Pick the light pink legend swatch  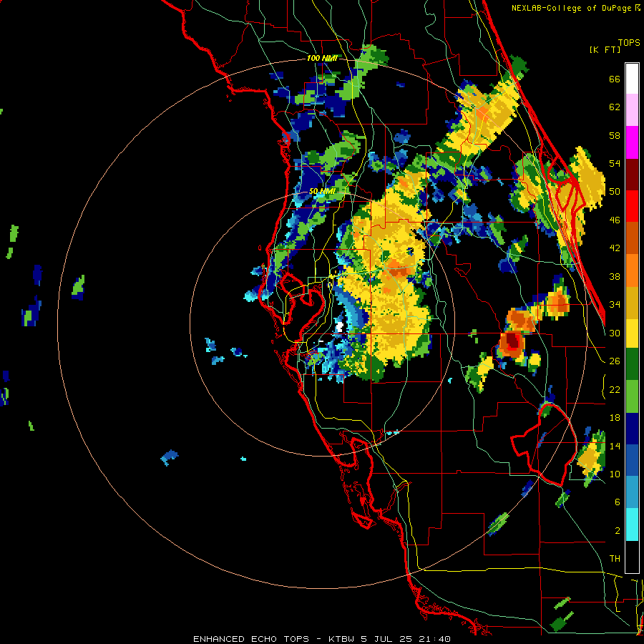(632, 109)
